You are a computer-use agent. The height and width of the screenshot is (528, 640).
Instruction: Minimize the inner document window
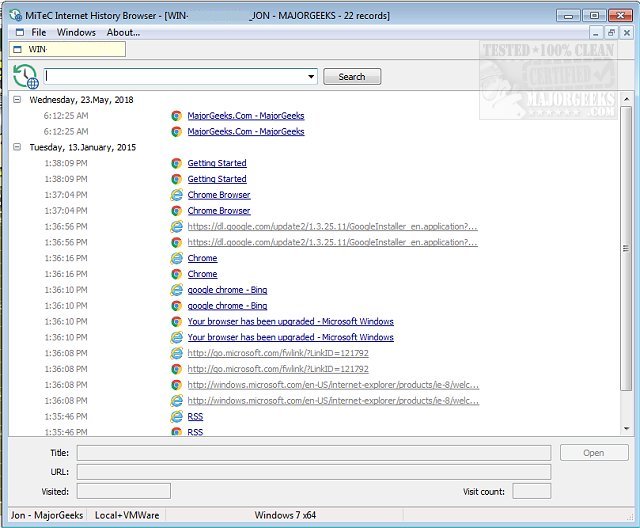(x=596, y=33)
